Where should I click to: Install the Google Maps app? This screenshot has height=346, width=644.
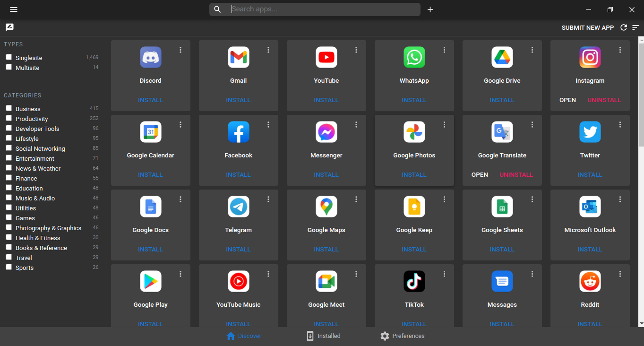click(x=326, y=250)
